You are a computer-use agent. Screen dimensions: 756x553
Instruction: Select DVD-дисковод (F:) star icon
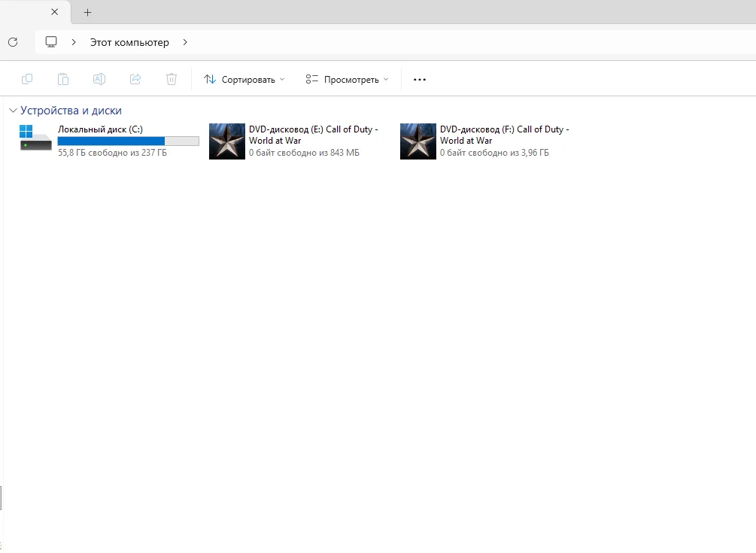coord(418,141)
